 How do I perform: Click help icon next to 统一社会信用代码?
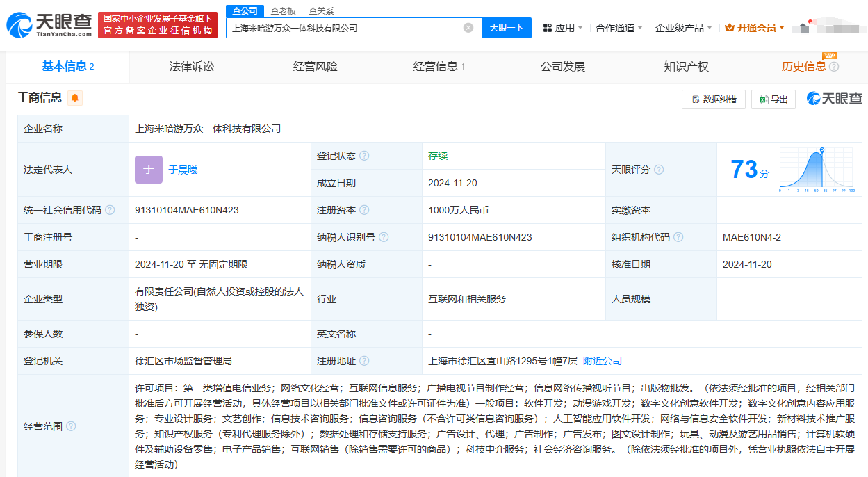(x=110, y=210)
